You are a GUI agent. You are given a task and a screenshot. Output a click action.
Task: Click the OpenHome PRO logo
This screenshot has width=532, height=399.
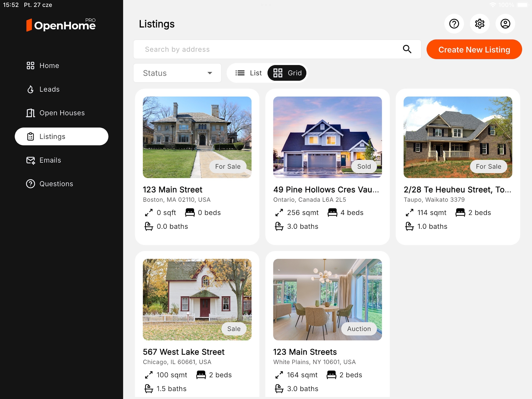click(x=61, y=25)
